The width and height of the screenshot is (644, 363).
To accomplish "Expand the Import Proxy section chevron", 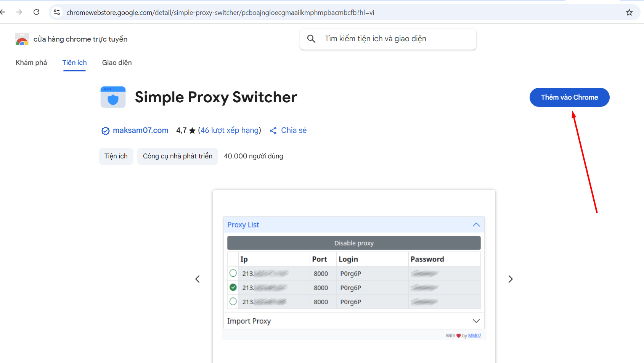I will tap(476, 321).
